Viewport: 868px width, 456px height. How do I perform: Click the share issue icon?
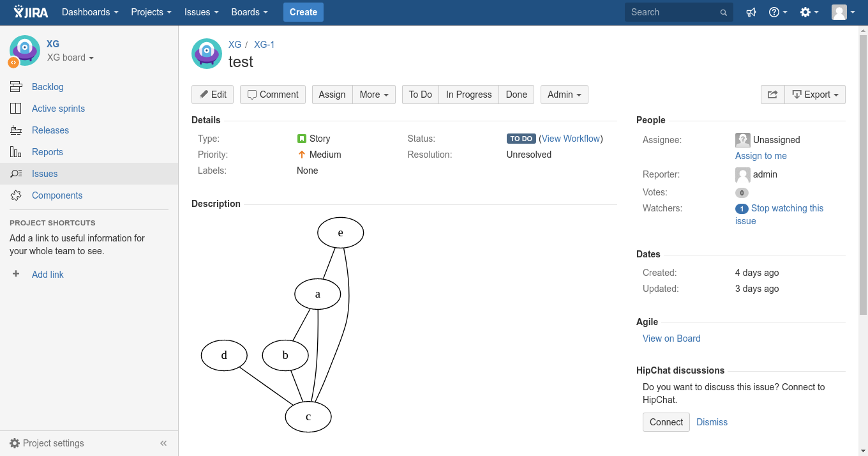click(x=772, y=94)
